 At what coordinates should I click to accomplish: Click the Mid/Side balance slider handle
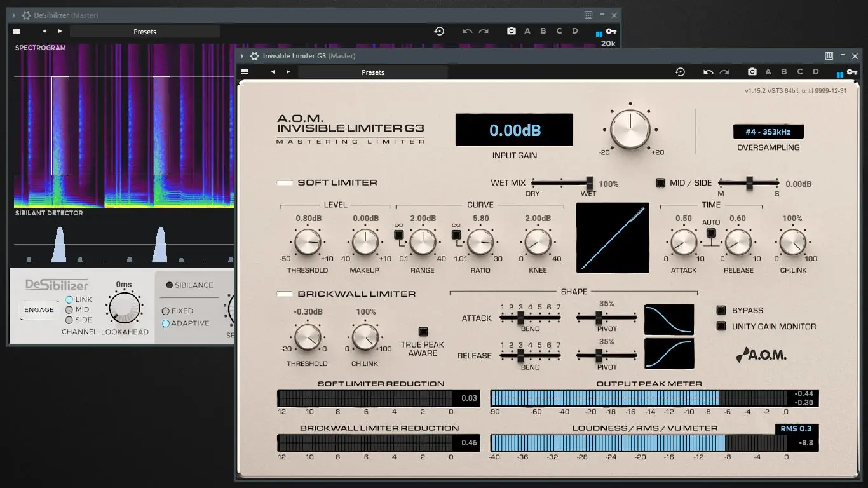[750, 183]
